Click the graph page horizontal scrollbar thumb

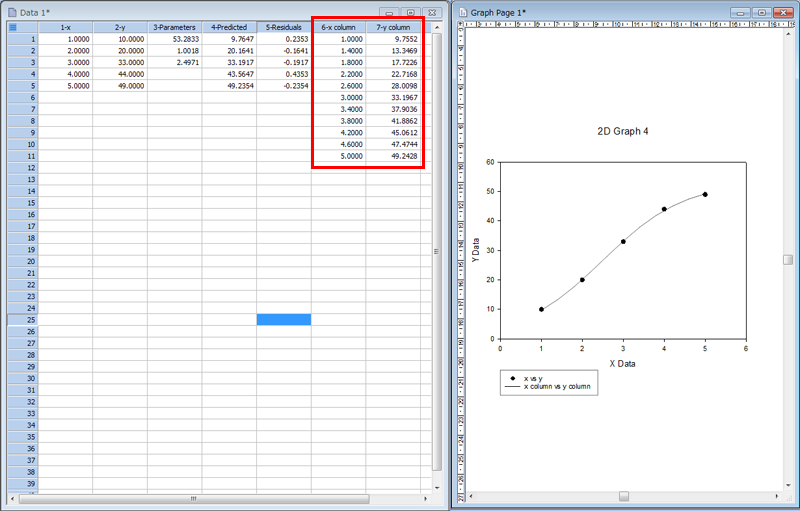point(623,496)
